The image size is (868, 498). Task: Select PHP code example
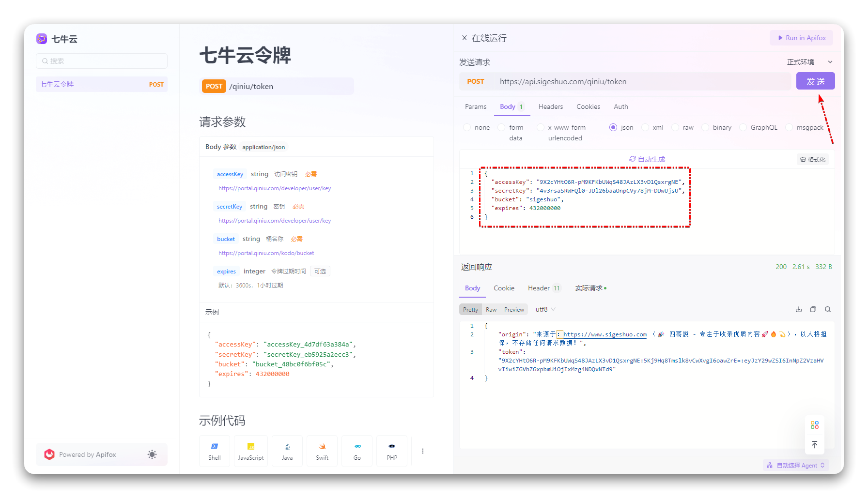(392, 451)
